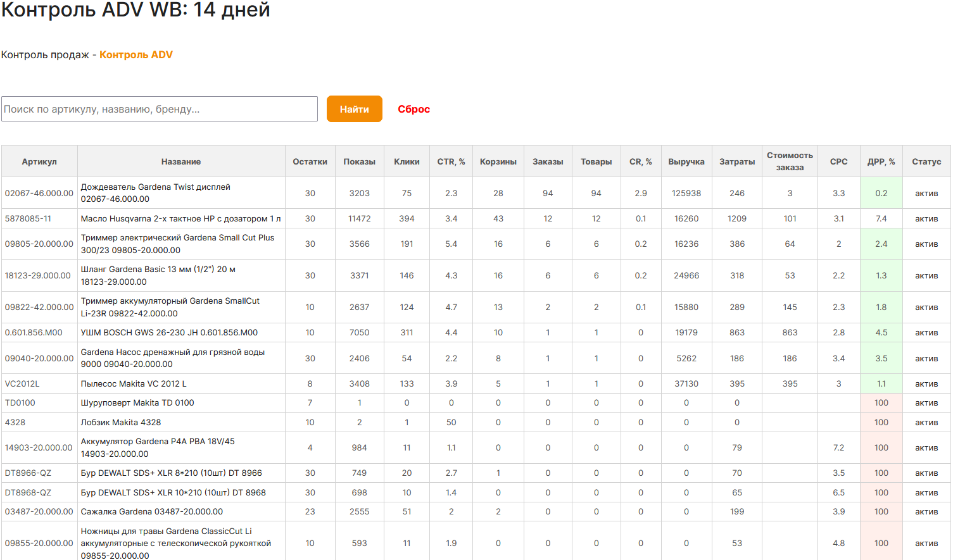
Task: Sort by the Остатки column header
Action: tap(310, 161)
